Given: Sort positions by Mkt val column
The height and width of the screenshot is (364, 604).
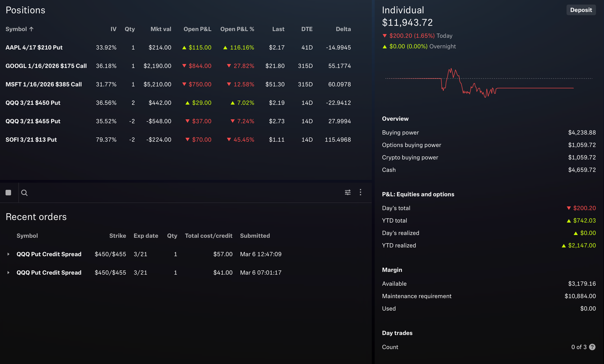Looking at the screenshot, I should (x=161, y=29).
